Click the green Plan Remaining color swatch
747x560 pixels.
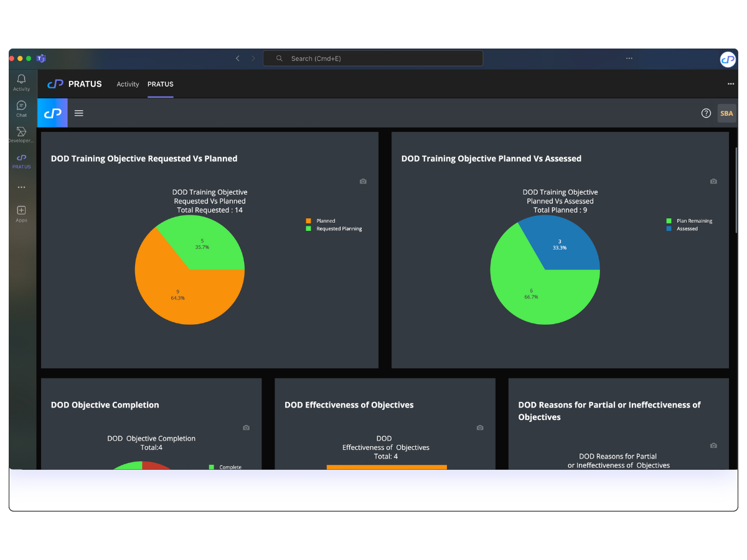669,220
